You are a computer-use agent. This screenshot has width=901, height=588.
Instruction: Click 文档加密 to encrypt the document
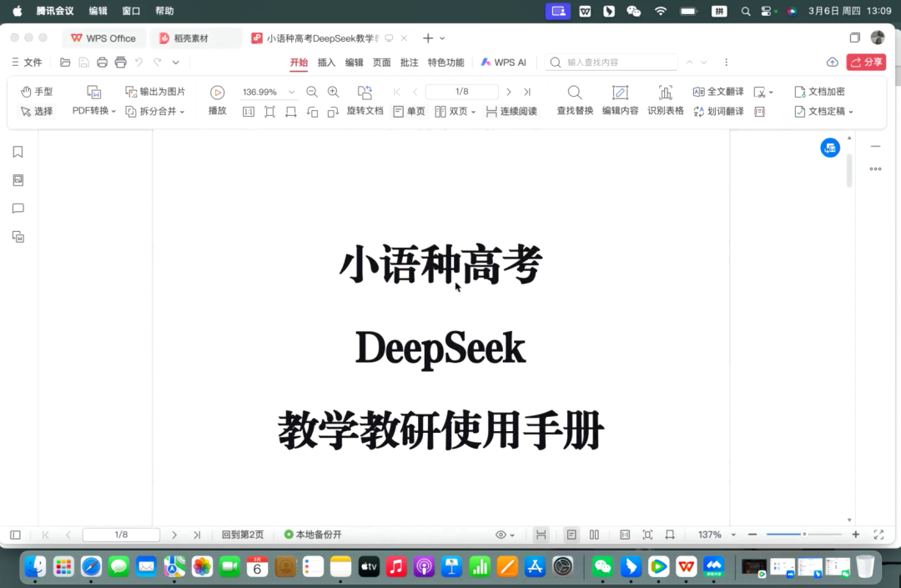(x=820, y=92)
